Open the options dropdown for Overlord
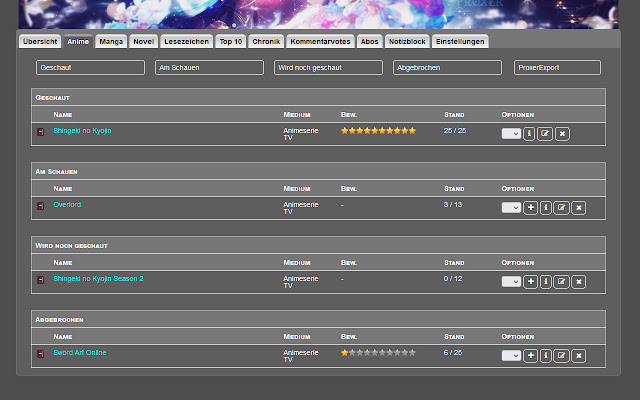This screenshot has height=400, width=640. [x=511, y=208]
